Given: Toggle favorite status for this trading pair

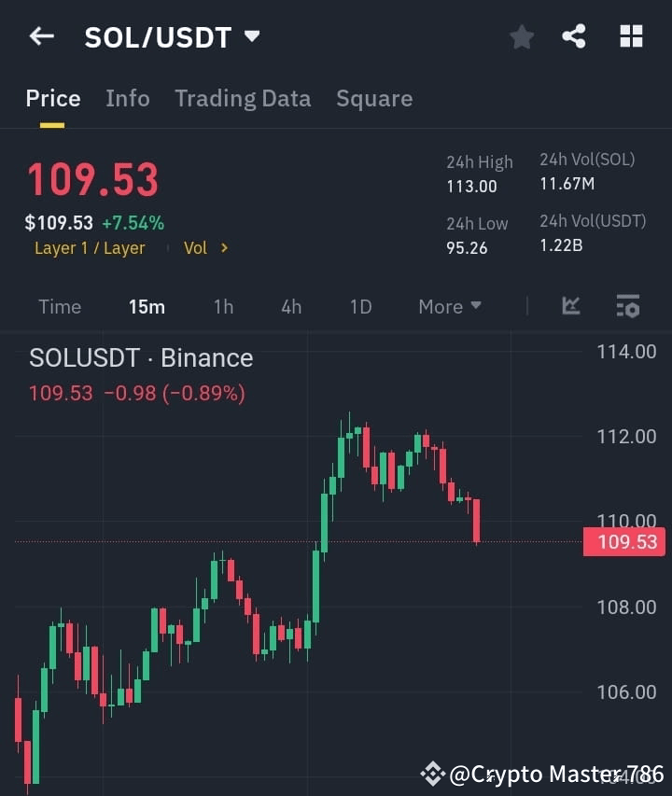Looking at the screenshot, I should [522, 36].
